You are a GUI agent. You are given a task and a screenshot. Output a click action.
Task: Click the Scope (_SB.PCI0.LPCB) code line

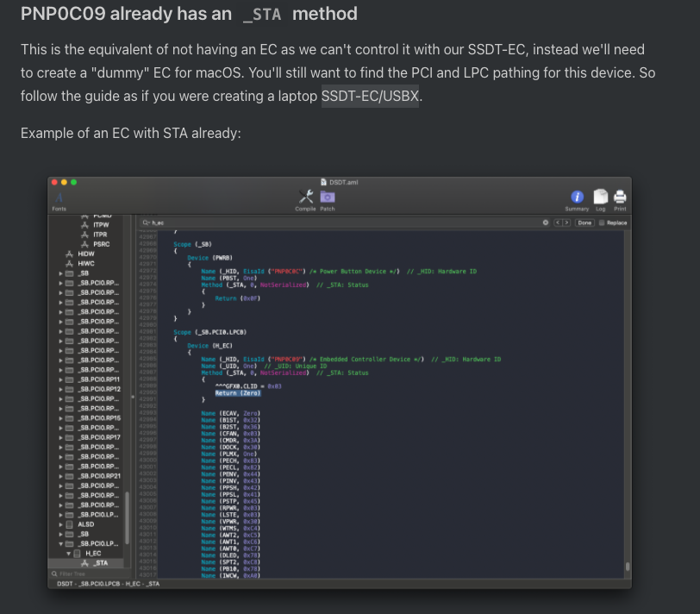pyautogui.click(x=209, y=332)
